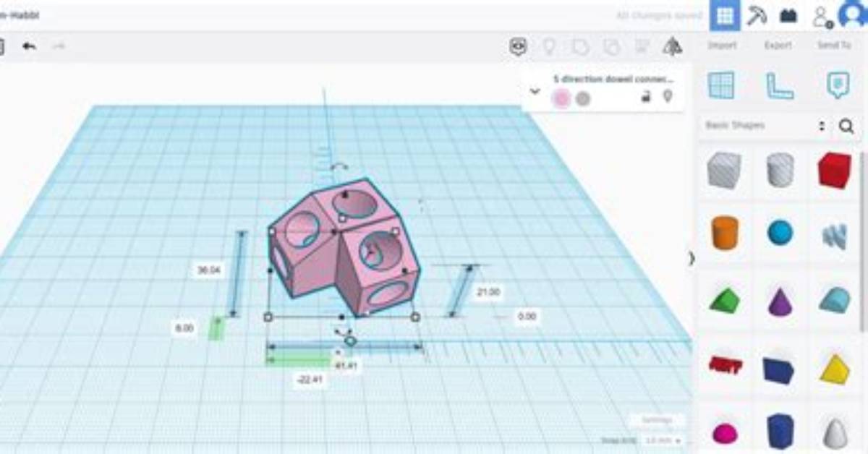This screenshot has height=454, width=868.
Task: Pick the blue Sphere shape
Action: pos(780,233)
